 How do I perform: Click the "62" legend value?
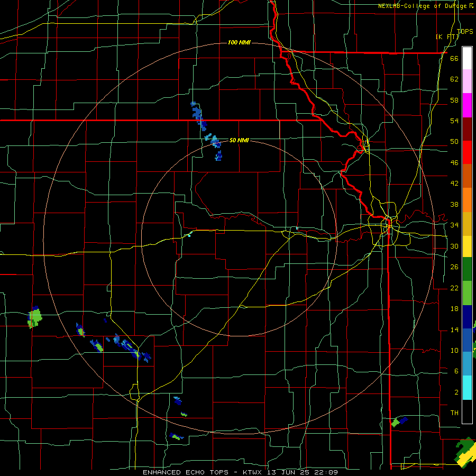(x=454, y=79)
